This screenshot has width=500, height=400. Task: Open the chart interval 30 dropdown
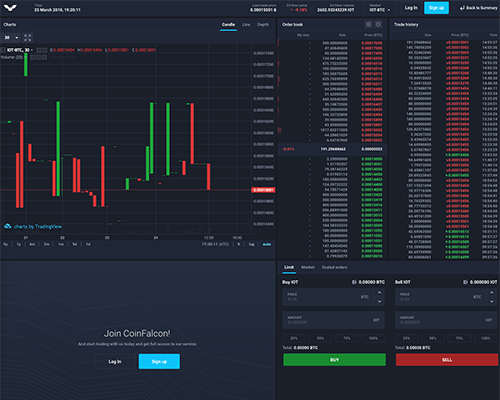tap(11, 38)
